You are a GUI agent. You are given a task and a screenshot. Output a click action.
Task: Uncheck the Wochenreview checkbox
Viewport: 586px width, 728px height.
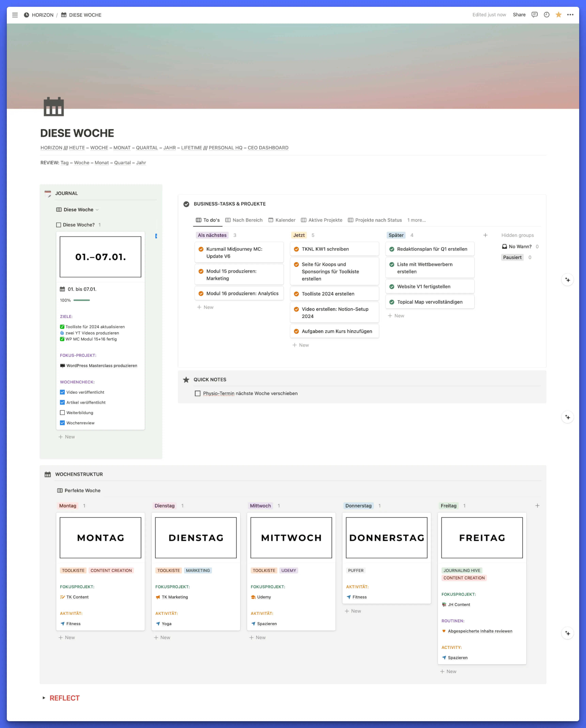[63, 423]
